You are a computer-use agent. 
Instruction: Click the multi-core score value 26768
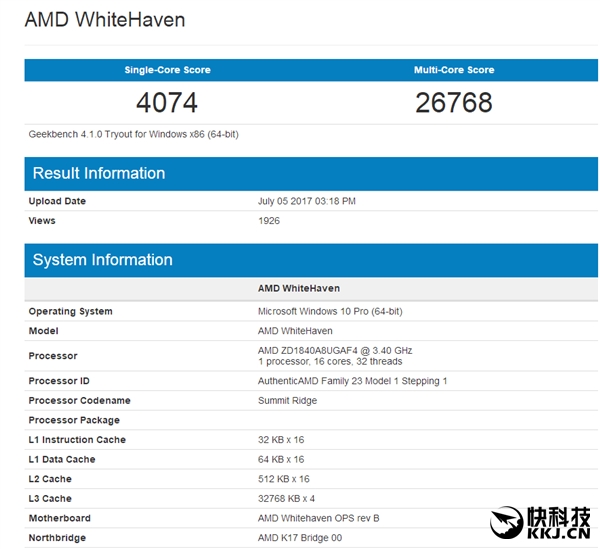454,103
